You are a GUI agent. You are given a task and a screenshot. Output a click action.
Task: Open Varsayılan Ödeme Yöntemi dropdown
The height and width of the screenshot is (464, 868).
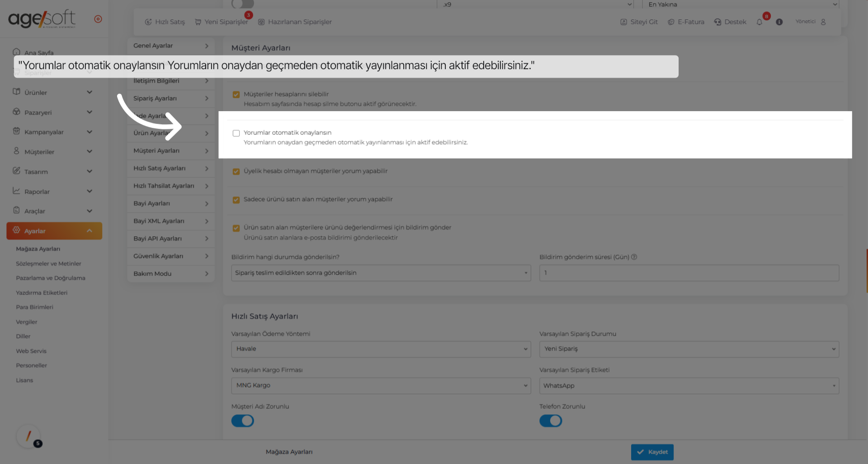[x=381, y=349]
